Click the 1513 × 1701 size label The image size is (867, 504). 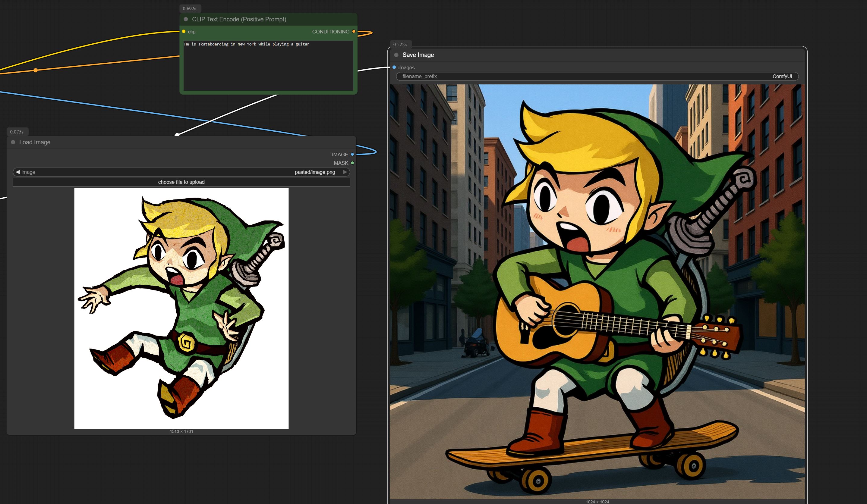[x=181, y=431]
